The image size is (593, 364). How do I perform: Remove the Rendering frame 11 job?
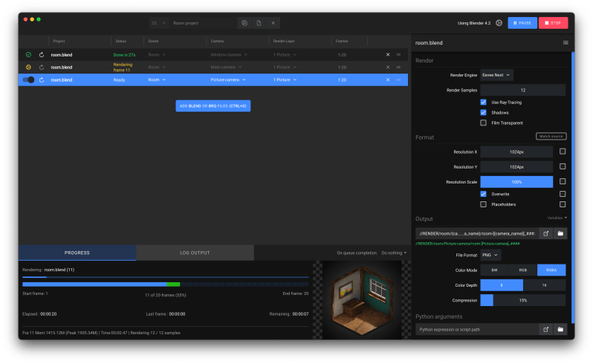[388, 68]
